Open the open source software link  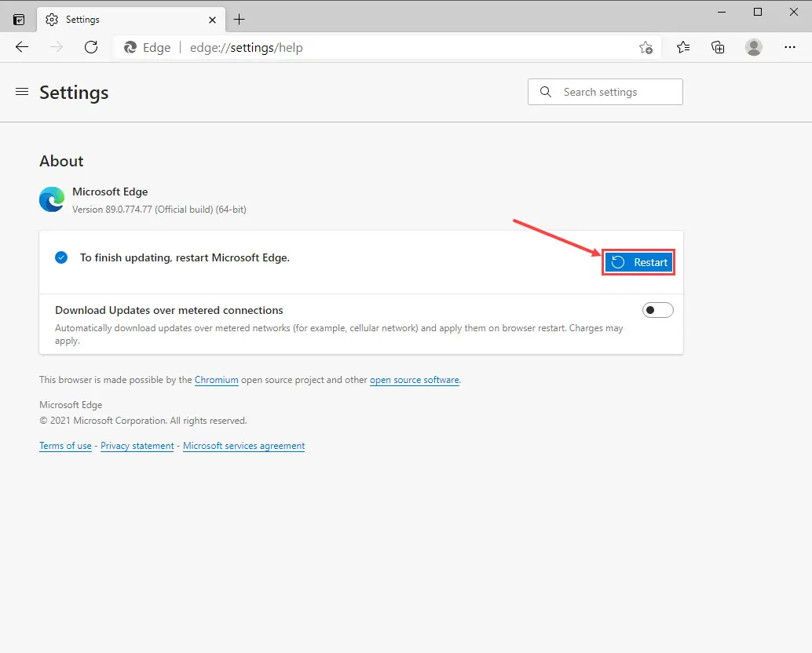(415, 380)
